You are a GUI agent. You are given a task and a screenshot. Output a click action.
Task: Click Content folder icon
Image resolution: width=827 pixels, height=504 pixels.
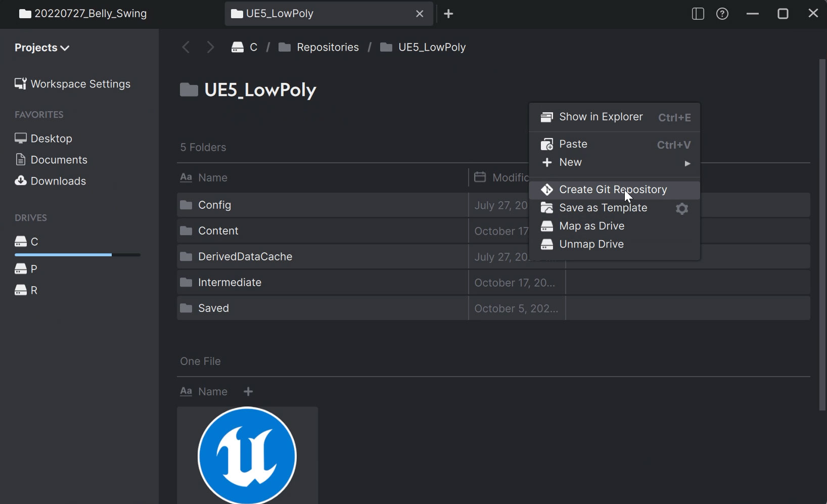point(186,231)
